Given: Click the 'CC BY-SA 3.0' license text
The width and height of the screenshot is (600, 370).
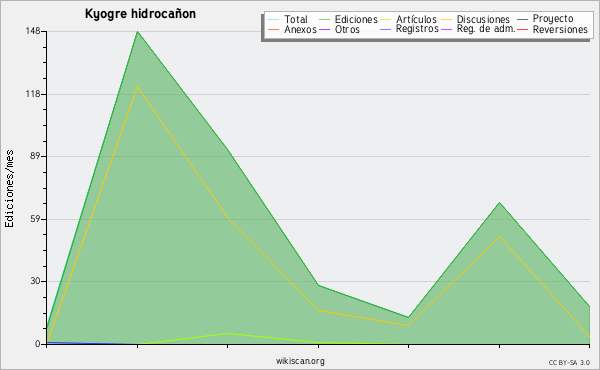Looking at the screenshot, I should tap(569, 363).
